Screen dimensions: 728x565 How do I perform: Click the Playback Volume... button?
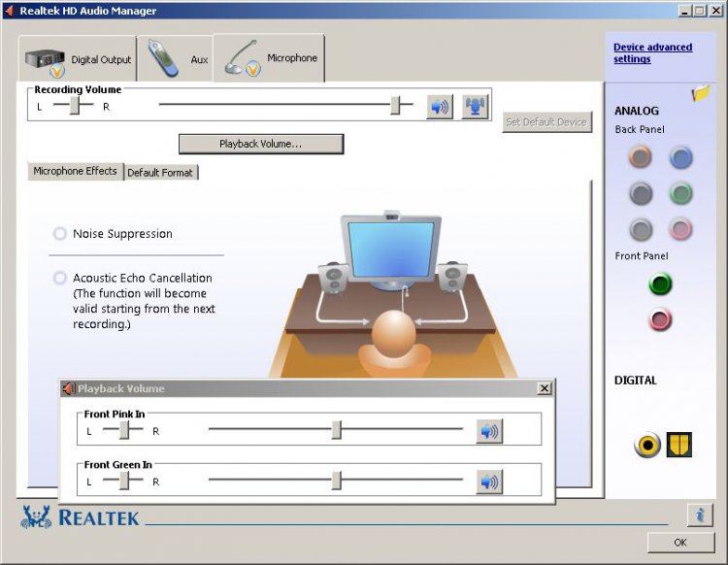(x=261, y=144)
